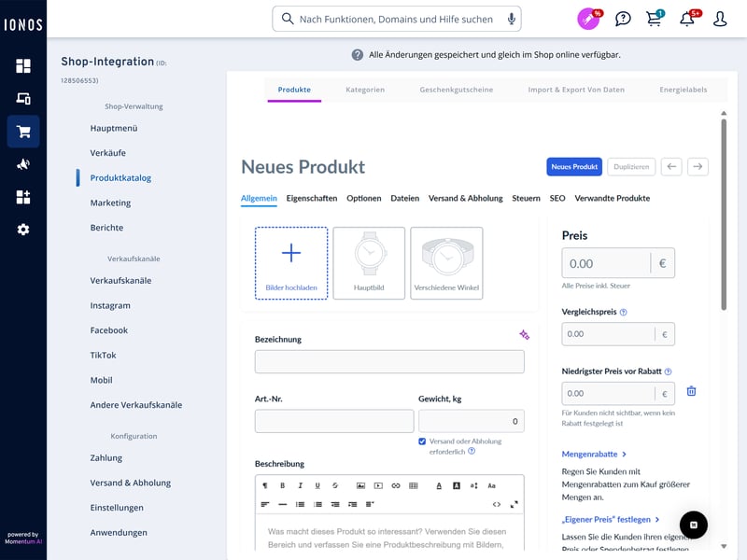Insert a link in description editor

[x=396, y=485]
